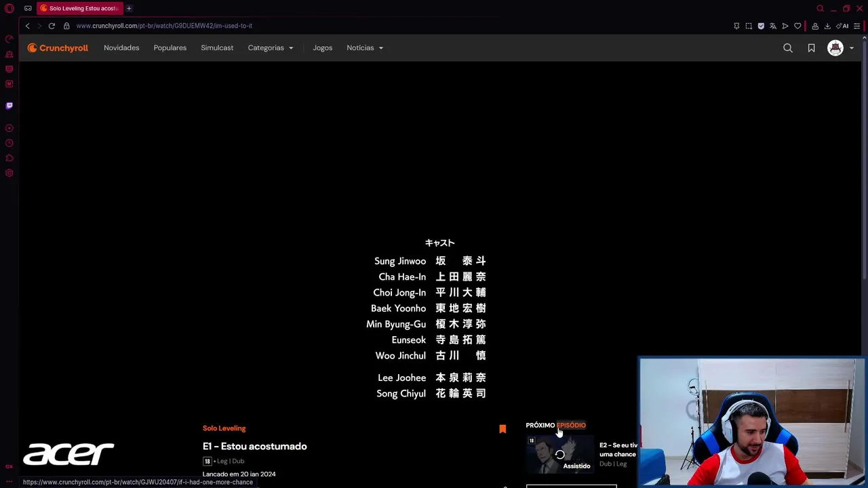
Task: Open the page translate icon
Action: click(x=773, y=26)
